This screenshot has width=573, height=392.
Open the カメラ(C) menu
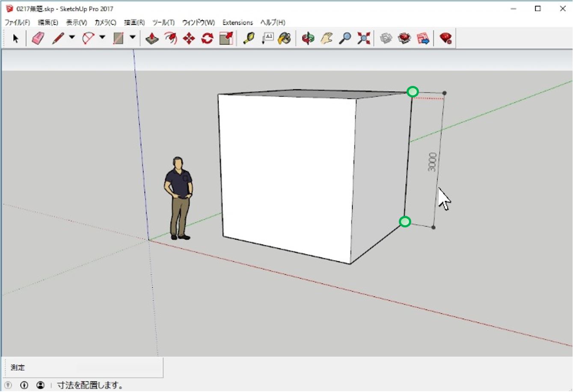point(105,22)
